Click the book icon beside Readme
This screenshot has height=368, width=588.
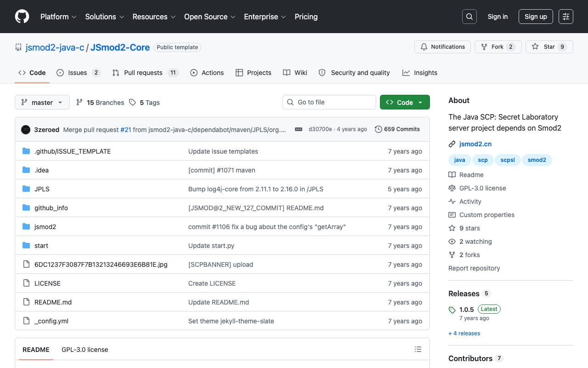452,175
